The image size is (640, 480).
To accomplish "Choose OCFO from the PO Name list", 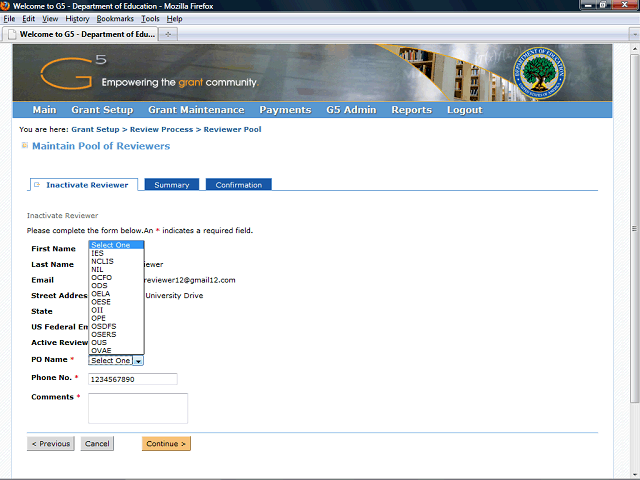I will click(x=116, y=278).
